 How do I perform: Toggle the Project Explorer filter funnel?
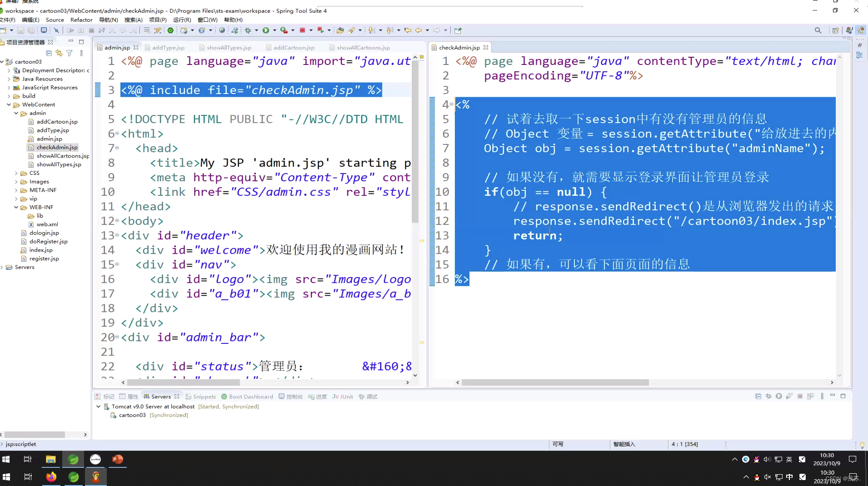70,53
